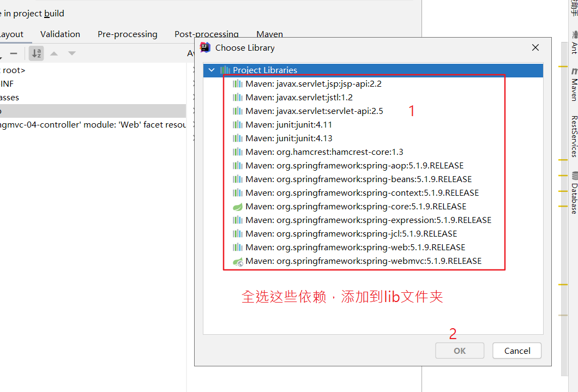The image size is (578, 392).
Task: Click the library icon beside servlet-api:2.5
Action: [238, 111]
